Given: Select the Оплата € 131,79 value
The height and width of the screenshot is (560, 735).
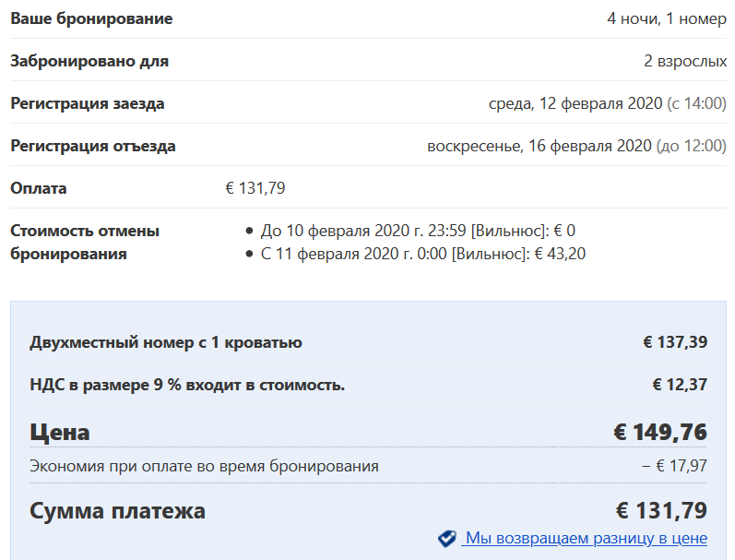Looking at the screenshot, I should [255, 188].
